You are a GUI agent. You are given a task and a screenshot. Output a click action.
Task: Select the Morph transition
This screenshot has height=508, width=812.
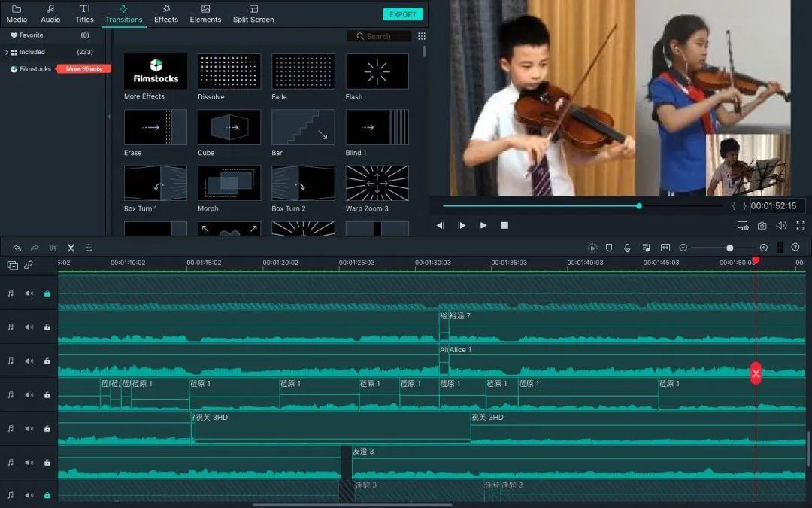pyautogui.click(x=229, y=183)
